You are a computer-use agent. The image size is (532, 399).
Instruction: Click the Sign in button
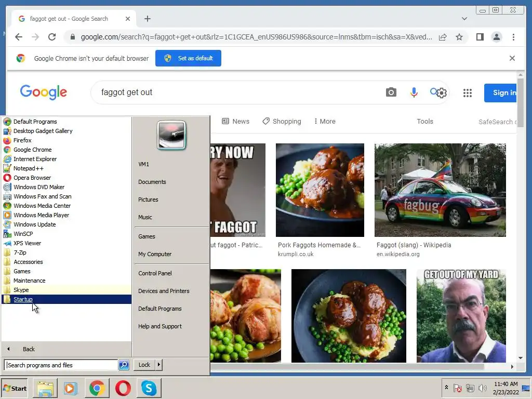point(501,92)
